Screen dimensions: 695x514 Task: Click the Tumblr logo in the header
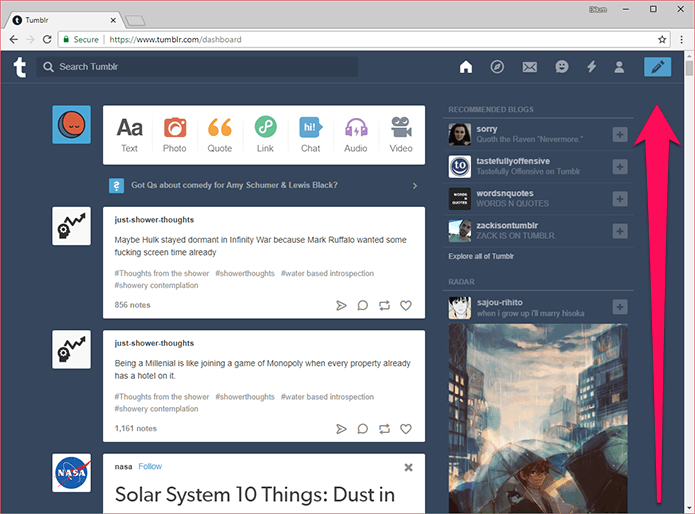20,67
